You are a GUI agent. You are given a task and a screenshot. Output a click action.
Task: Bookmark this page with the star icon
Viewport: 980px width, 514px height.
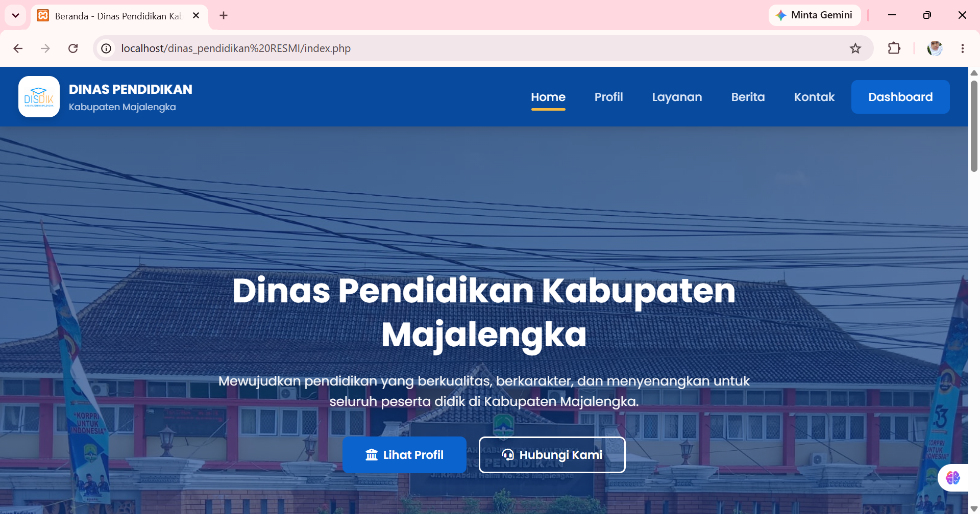pyautogui.click(x=855, y=48)
